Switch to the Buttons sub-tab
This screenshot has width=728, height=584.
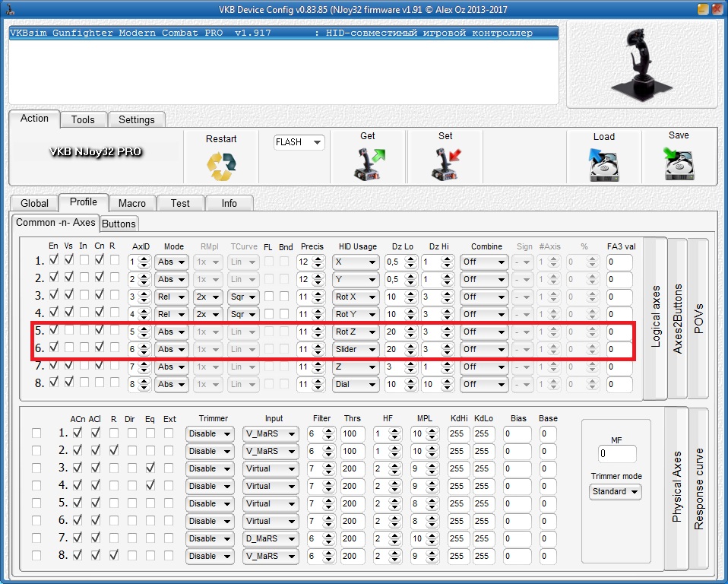pos(119,224)
